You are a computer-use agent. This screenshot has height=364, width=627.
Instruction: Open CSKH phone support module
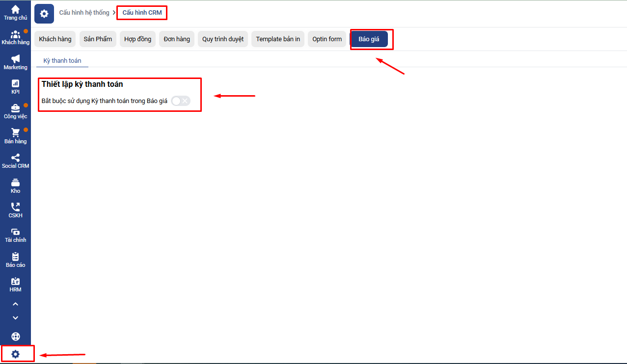tap(15, 210)
